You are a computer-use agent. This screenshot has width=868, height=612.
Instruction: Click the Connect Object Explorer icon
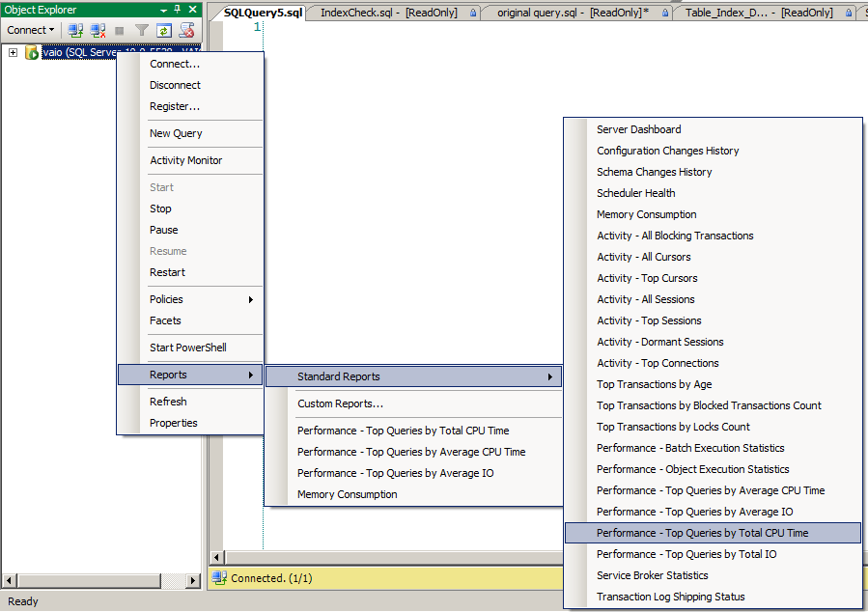75,30
